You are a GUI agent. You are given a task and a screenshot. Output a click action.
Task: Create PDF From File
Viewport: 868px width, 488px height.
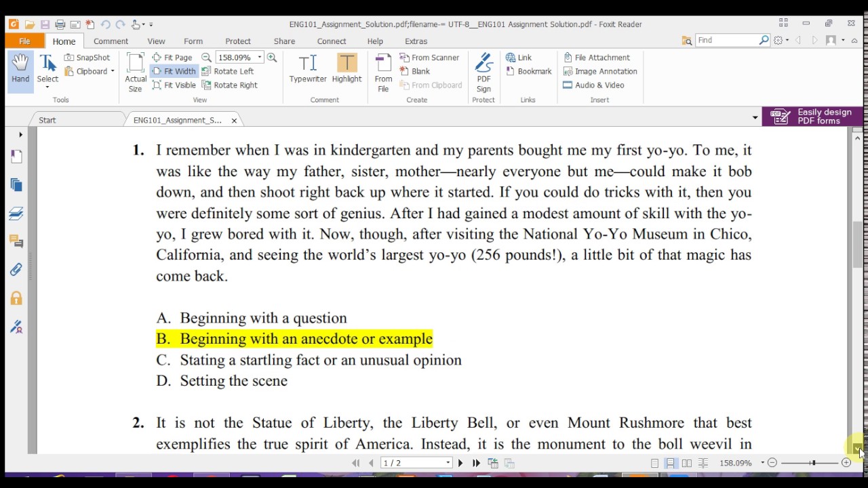pyautogui.click(x=383, y=73)
